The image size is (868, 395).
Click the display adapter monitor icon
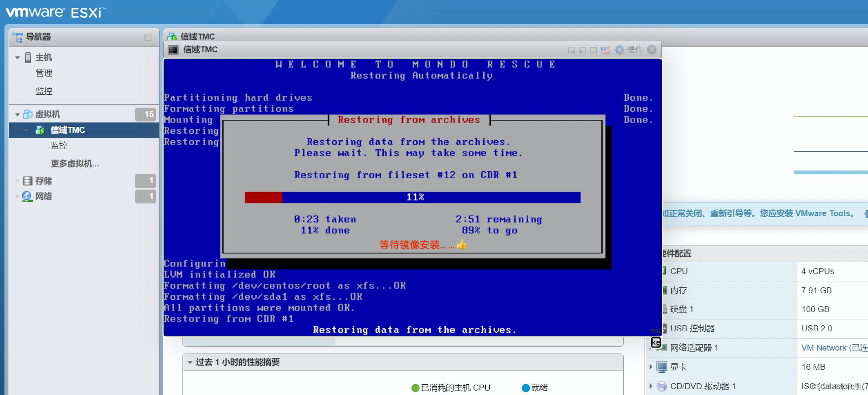[662, 367]
